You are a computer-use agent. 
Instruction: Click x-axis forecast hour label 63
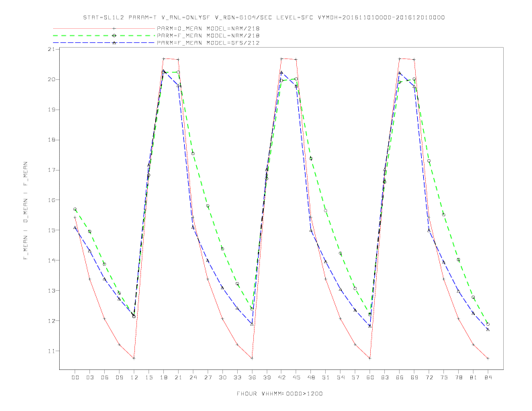pyautogui.click(x=385, y=377)
